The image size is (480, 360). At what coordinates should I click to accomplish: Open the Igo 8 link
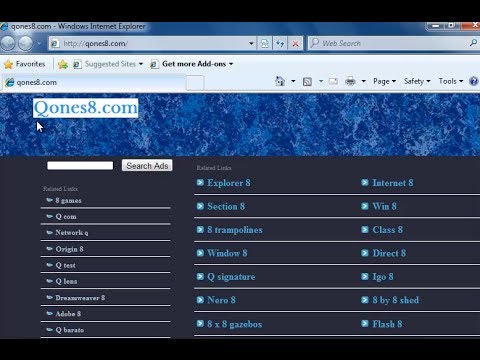pos(383,277)
